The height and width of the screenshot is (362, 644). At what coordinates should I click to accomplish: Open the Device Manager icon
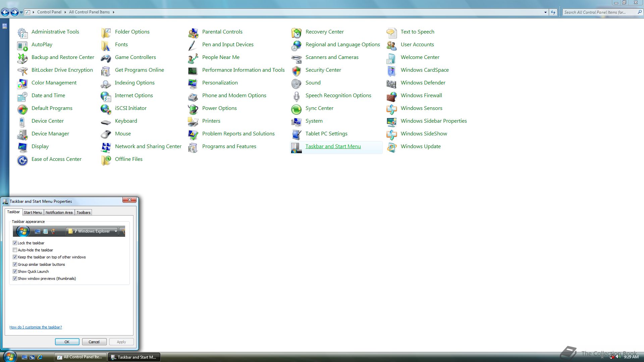pyautogui.click(x=22, y=134)
